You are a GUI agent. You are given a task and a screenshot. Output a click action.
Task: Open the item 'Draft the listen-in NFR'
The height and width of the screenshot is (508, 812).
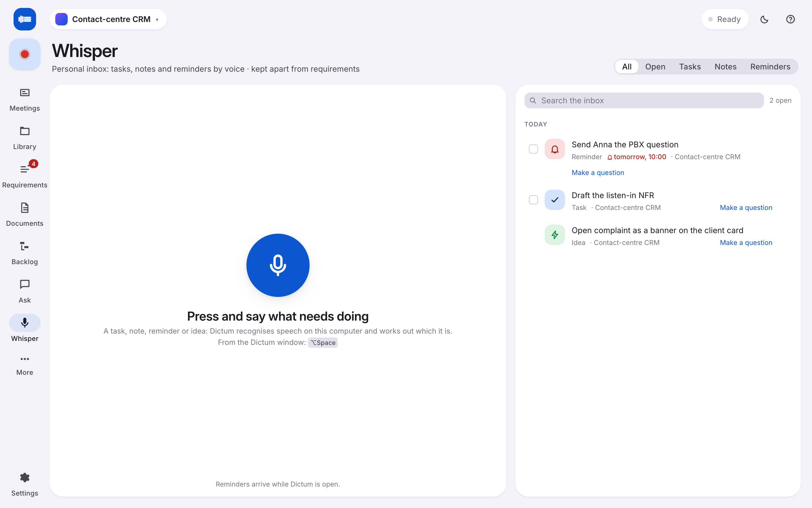pos(613,195)
